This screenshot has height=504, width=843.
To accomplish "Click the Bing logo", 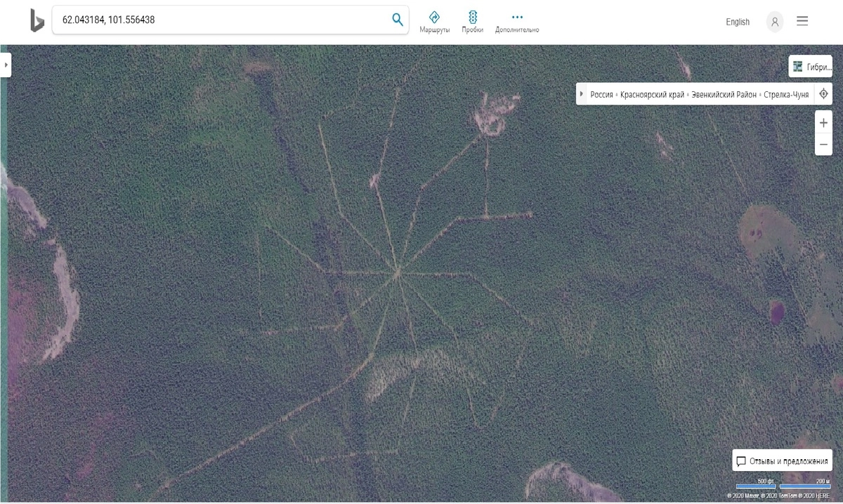I will 37,20.
